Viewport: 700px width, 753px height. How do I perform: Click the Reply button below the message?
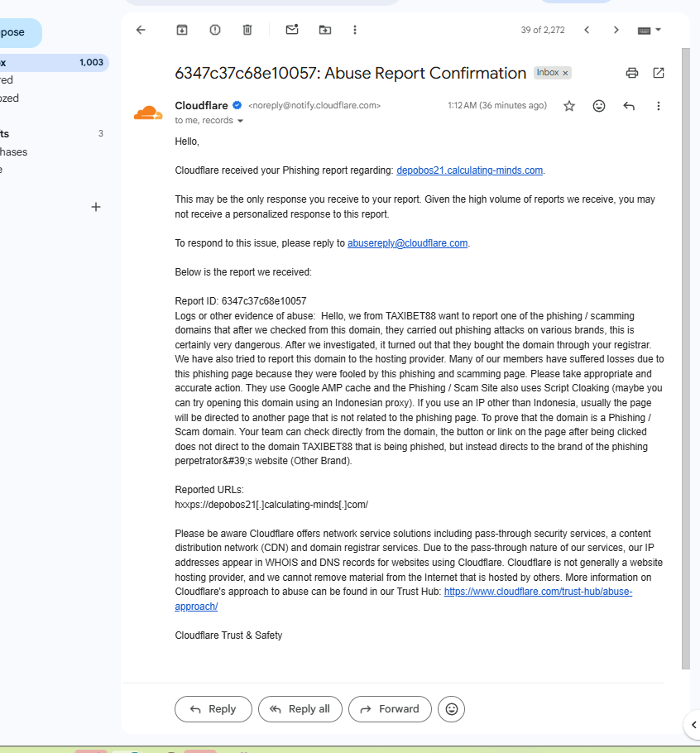213,709
